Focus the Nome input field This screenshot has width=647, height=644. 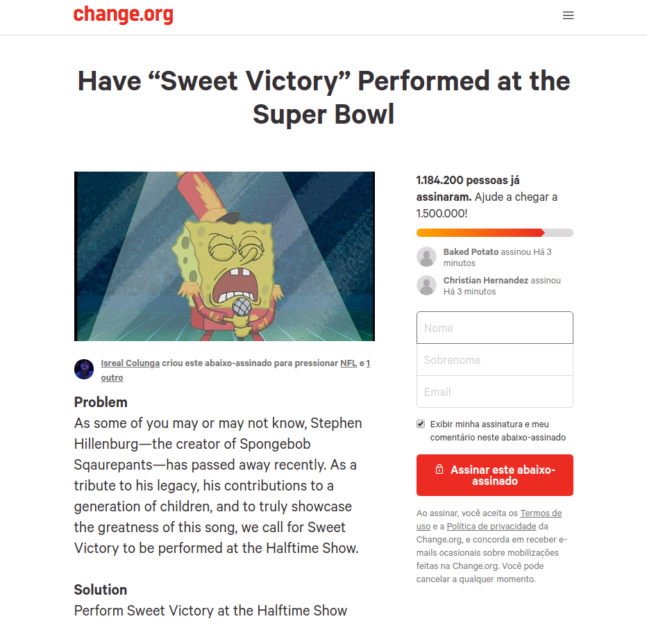(x=495, y=328)
